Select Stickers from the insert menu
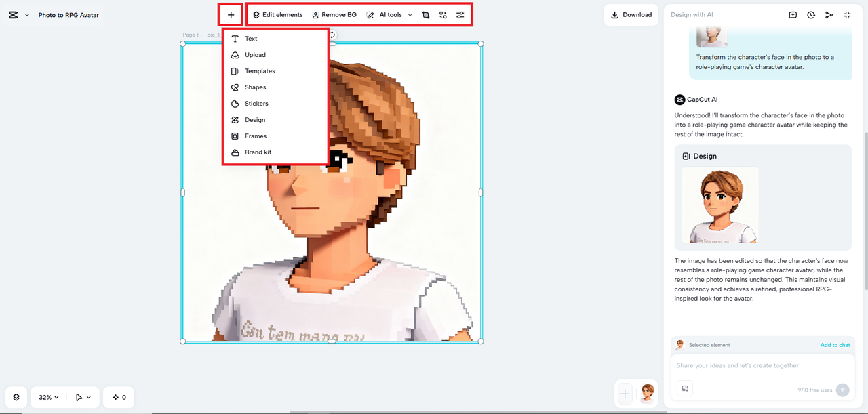868x414 pixels. point(256,103)
